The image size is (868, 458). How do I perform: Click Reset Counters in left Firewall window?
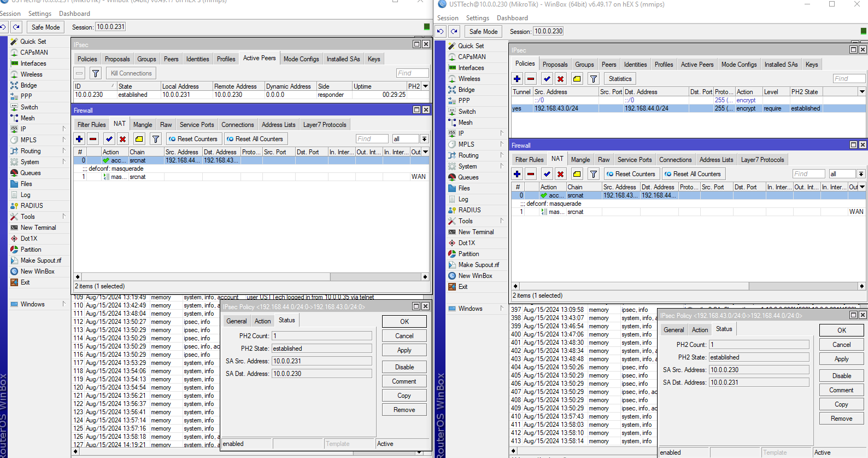click(x=193, y=139)
